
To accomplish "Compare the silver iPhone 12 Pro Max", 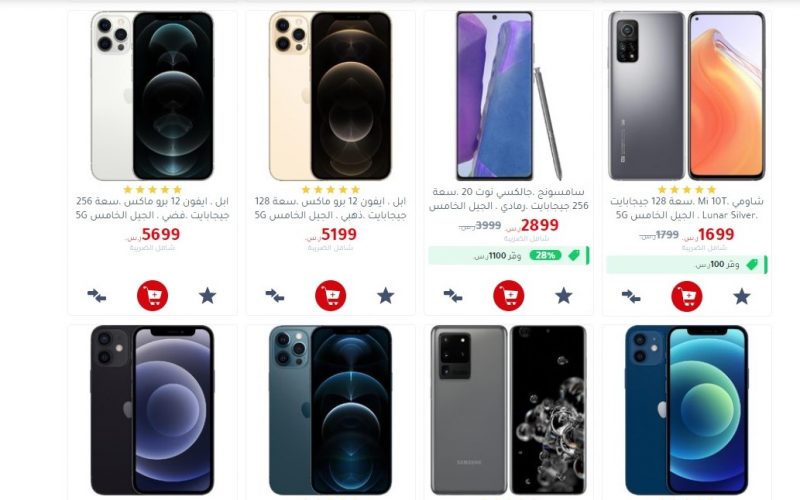I will (x=96, y=295).
